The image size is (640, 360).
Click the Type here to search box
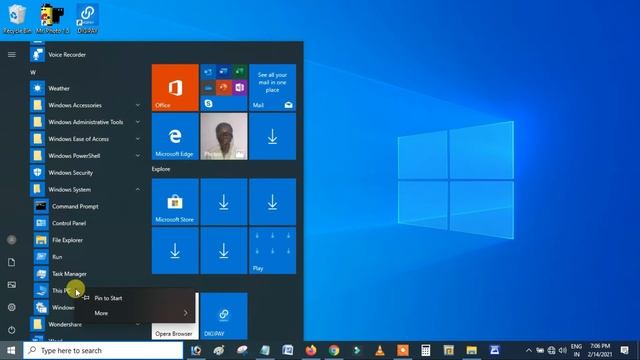click(103, 350)
